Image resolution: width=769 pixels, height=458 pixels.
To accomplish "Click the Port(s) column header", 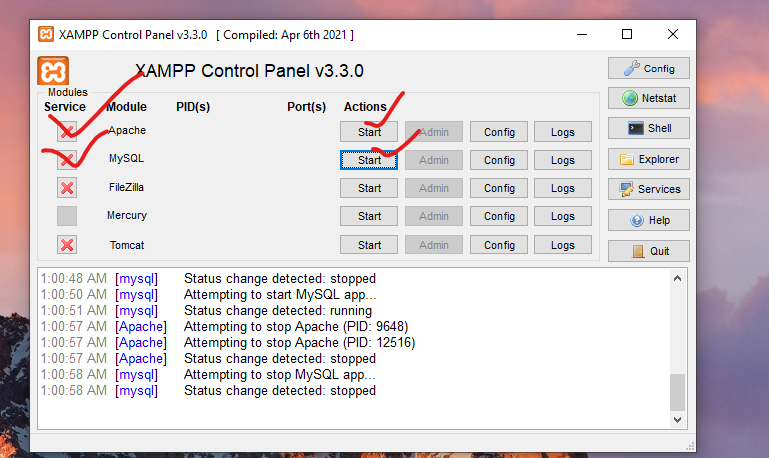I will point(307,107).
